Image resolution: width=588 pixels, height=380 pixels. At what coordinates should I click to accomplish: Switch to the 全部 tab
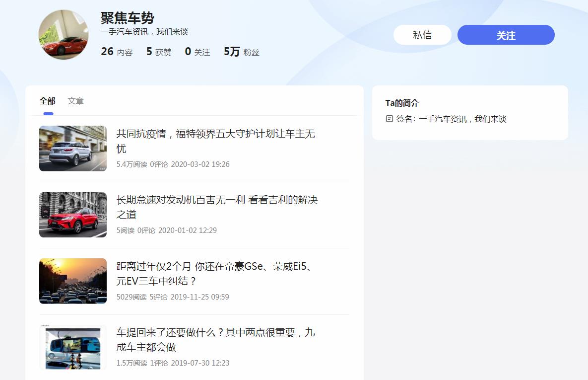[x=48, y=101]
